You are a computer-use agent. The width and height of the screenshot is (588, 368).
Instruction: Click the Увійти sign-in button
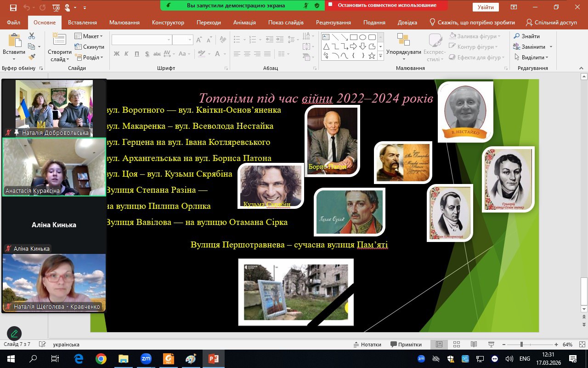(x=486, y=7)
